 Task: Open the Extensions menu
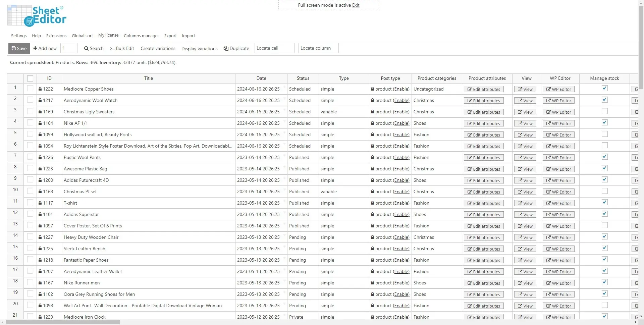[56, 36]
